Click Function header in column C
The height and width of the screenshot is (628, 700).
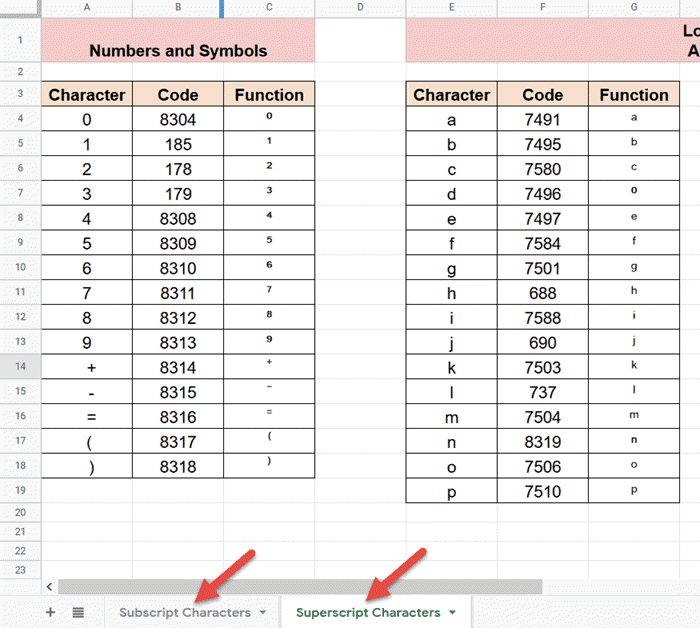269,94
